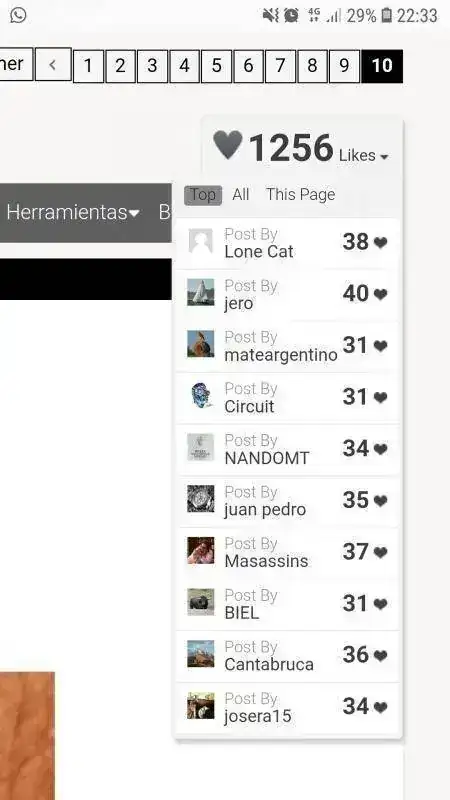The height and width of the screenshot is (800, 450).
Task: Tap the large heart icon beside 1256
Action: click(x=228, y=145)
